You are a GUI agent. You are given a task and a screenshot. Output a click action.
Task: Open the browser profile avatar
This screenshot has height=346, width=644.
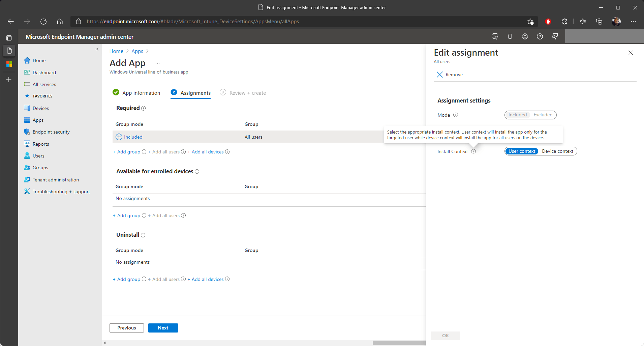click(616, 22)
